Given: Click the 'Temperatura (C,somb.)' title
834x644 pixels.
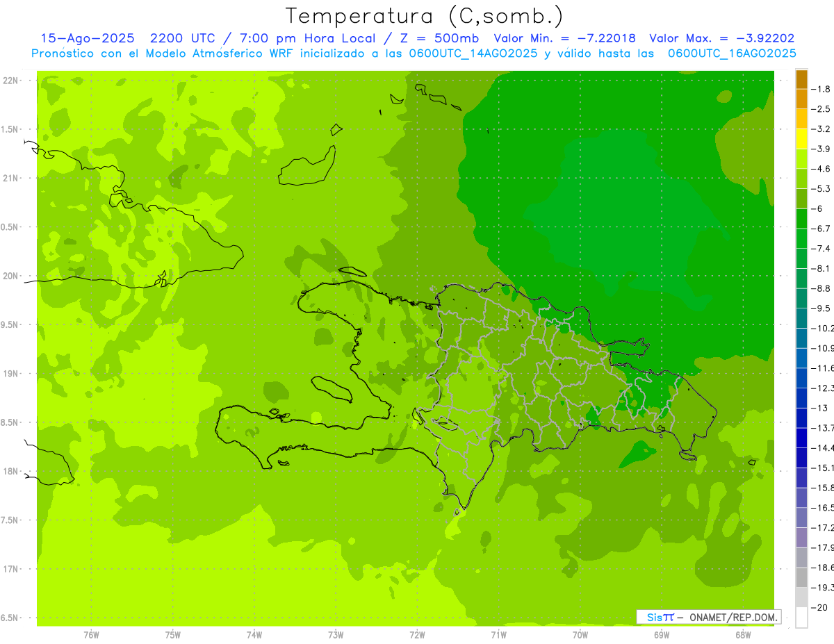Looking at the screenshot, I should [x=425, y=16].
